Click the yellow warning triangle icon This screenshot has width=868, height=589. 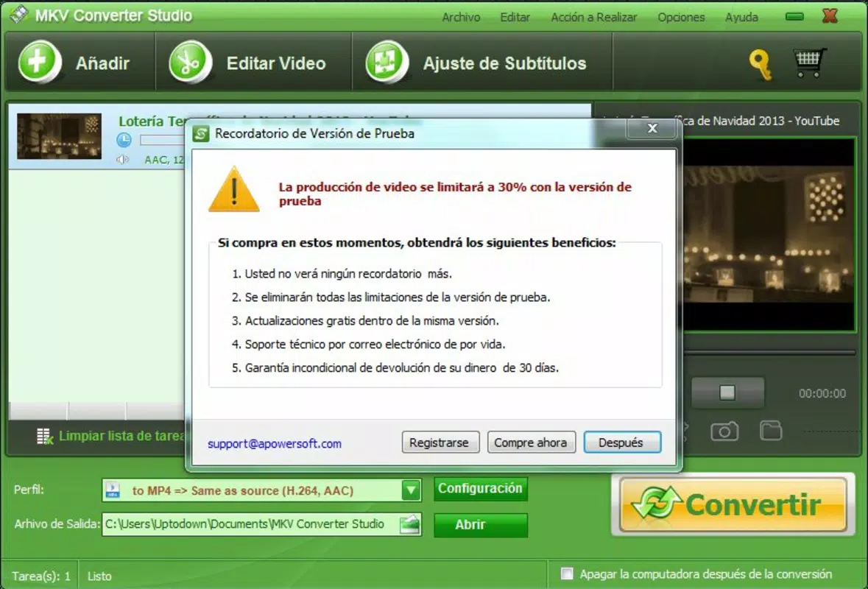pyautogui.click(x=233, y=189)
